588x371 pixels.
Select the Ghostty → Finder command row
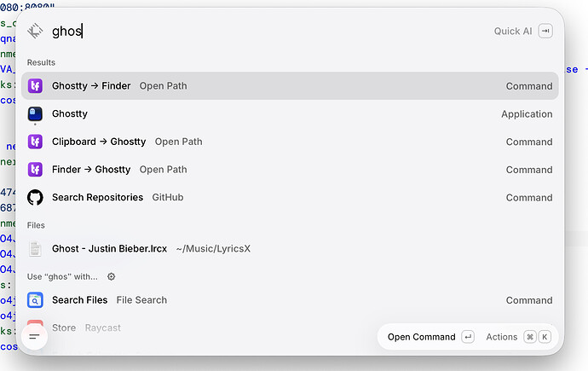point(290,86)
